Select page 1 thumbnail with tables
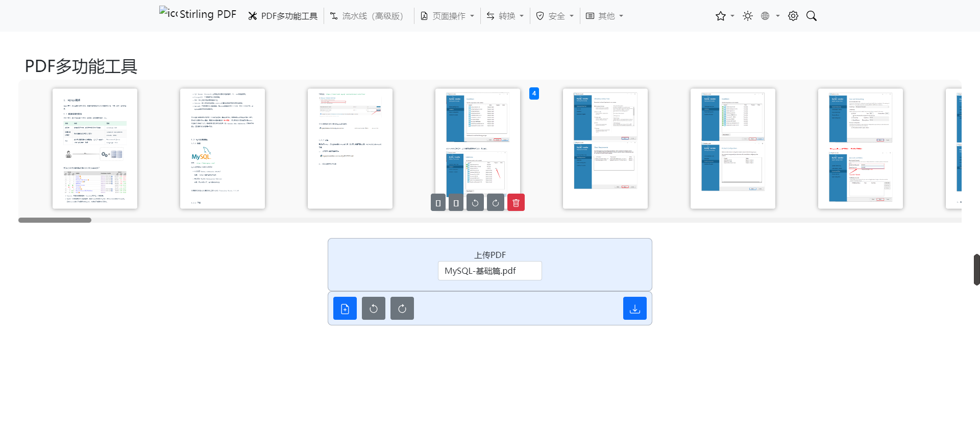Viewport: 980px width, 425px height. (x=95, y=149)
